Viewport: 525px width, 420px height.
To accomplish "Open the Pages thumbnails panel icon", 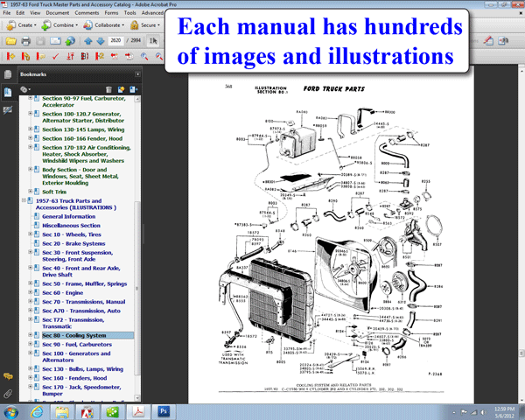I will pyautogui.click(x=7, y=74).
